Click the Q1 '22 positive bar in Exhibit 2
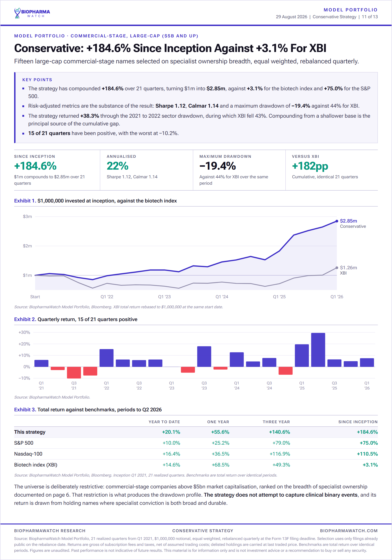The image size is (392, 560). coord(106,358)
